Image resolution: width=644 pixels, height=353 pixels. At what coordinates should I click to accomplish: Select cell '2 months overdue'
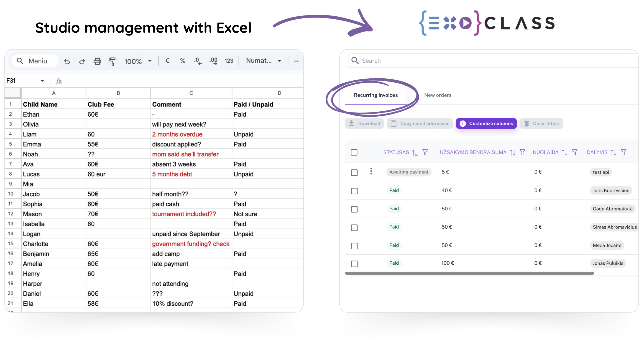191,134
